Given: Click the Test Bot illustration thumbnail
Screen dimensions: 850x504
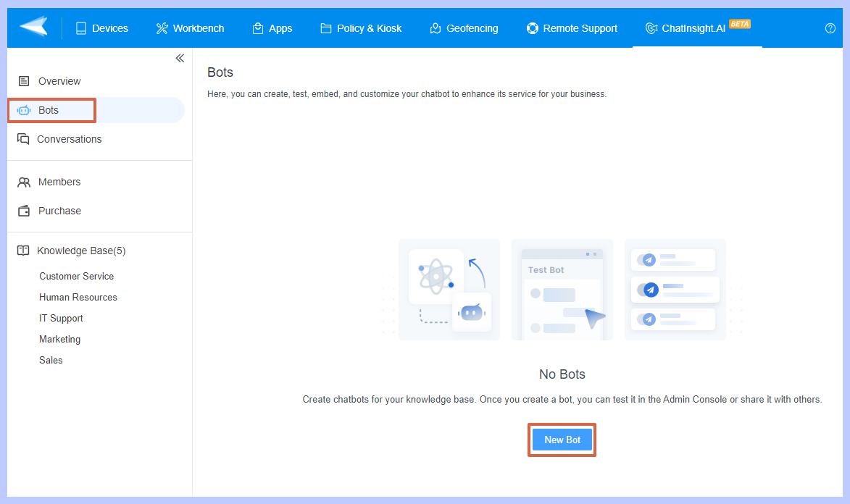Looking at the screenshot, I should [562, 290].
